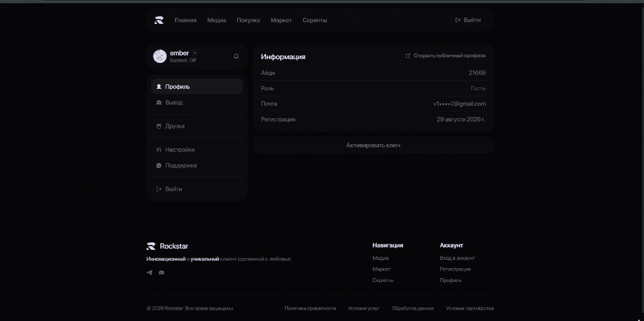
Task: Click the Выйти button in the top bar
Action: point(468,20)
